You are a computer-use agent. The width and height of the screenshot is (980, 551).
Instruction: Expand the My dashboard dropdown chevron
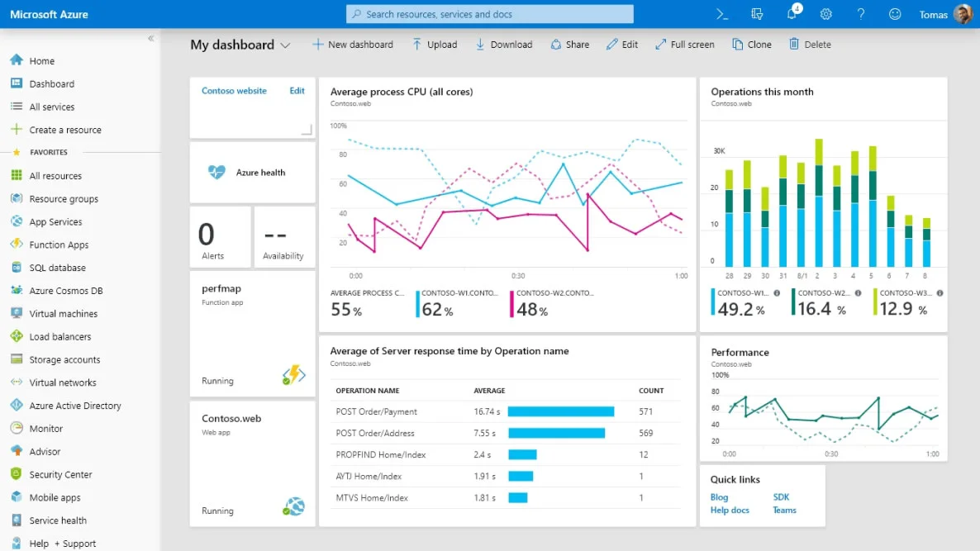click(286, 45)
